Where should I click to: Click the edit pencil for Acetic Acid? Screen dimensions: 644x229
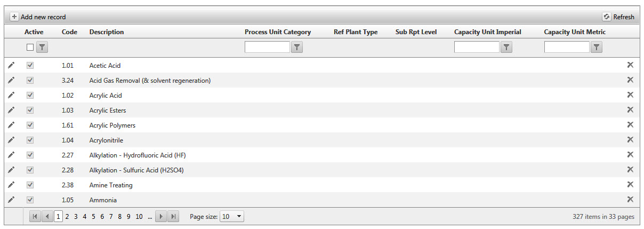point(11,65)
